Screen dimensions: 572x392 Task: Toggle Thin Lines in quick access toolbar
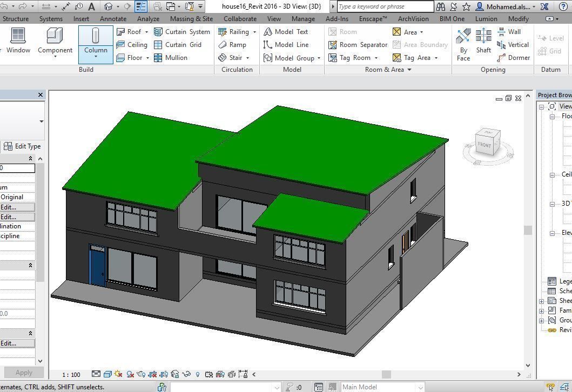(x=141, y=6)
